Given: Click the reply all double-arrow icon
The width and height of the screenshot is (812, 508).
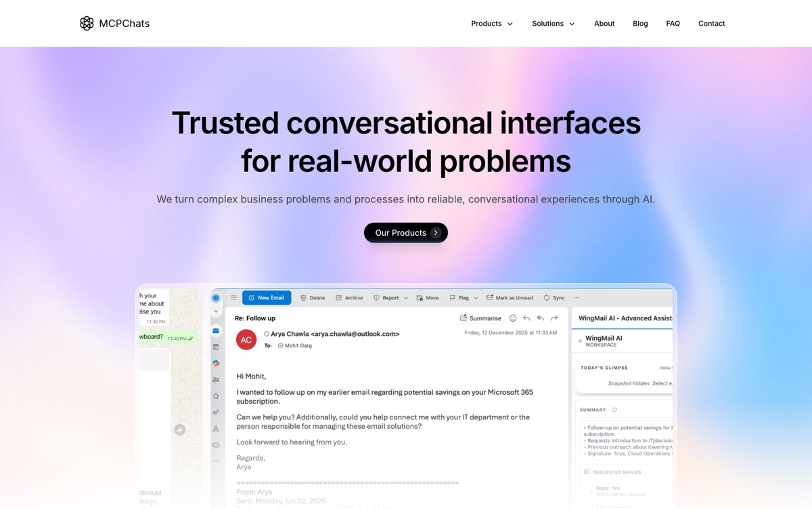Looking at the screenshot, I should [x=540, y=318].
